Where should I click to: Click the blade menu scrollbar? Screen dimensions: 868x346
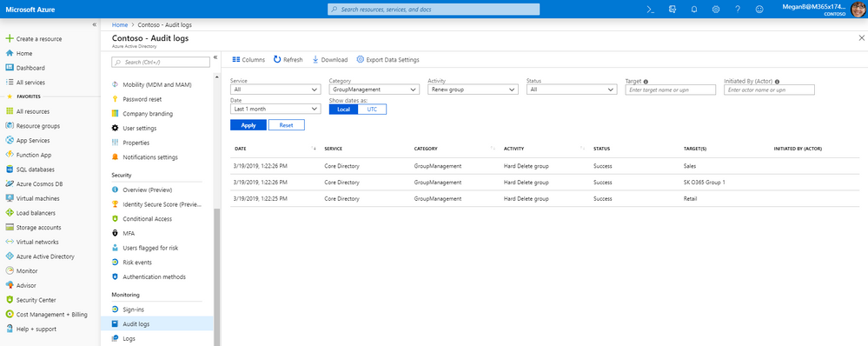(217, 276)
